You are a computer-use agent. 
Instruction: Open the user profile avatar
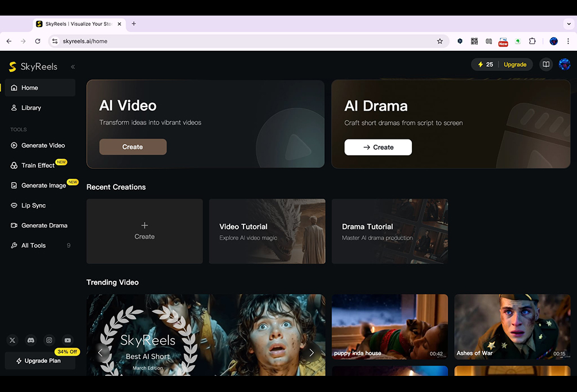pyautogui.click(x=564, y=65)
